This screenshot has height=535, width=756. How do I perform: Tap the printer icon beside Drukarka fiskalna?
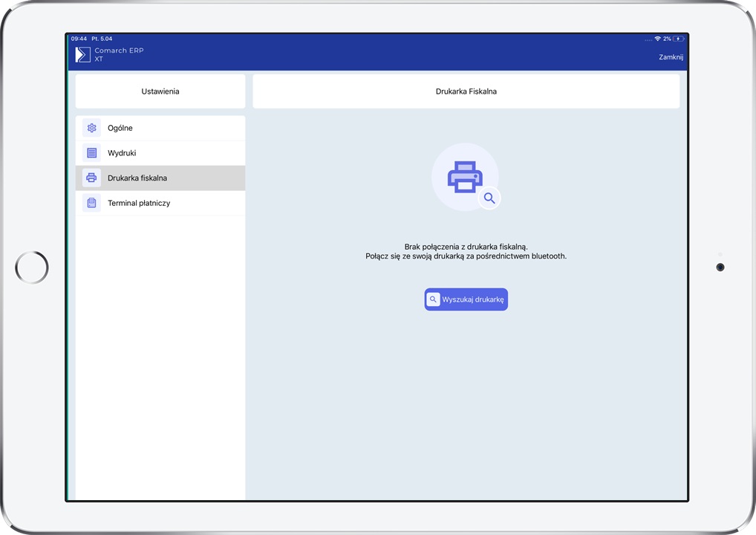(x=91, y=178)
